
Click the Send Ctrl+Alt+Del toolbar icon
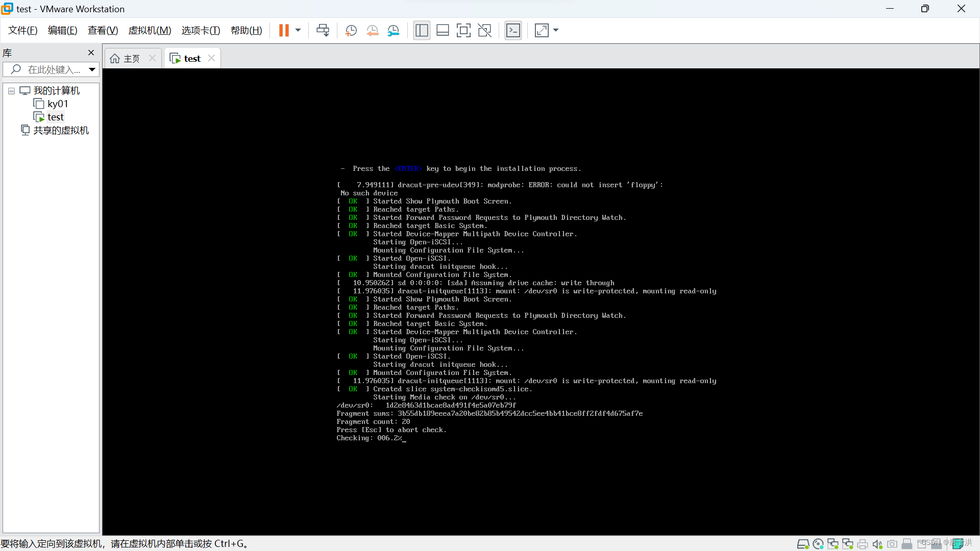(x=323, y=31)
